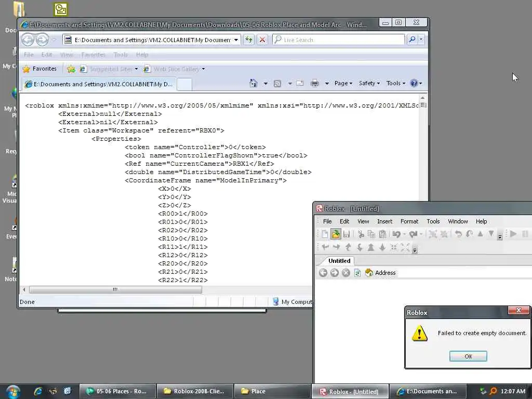The height and width of the screenshot is (399, 532).
Task: Click the Roblox Address input field
Action: [464, 273]
